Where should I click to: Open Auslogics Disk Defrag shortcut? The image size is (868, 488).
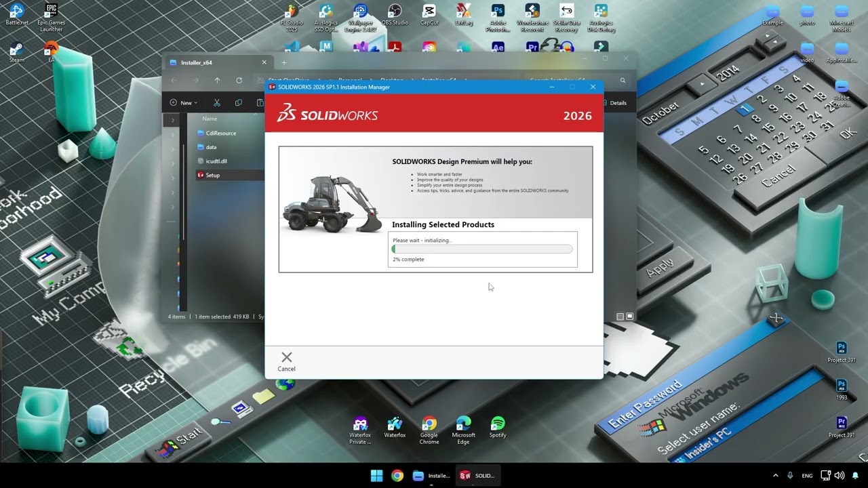coord(601,18)
